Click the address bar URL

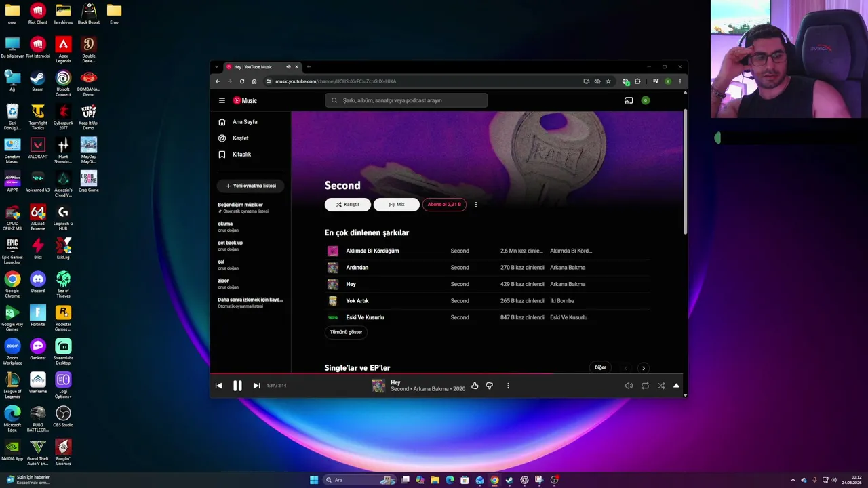(336, 81)
